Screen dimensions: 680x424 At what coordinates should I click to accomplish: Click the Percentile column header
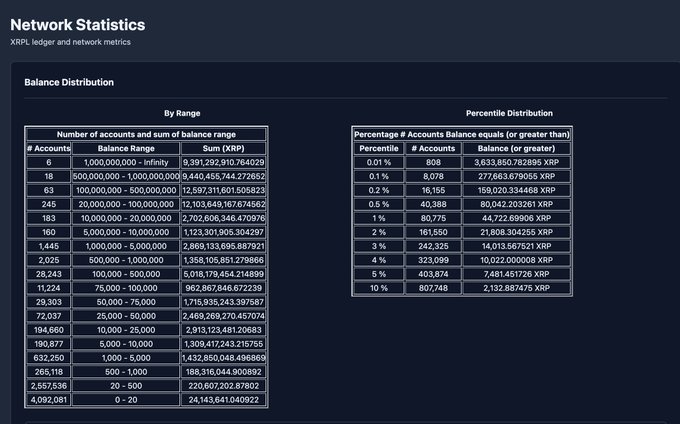coord(379,148)
